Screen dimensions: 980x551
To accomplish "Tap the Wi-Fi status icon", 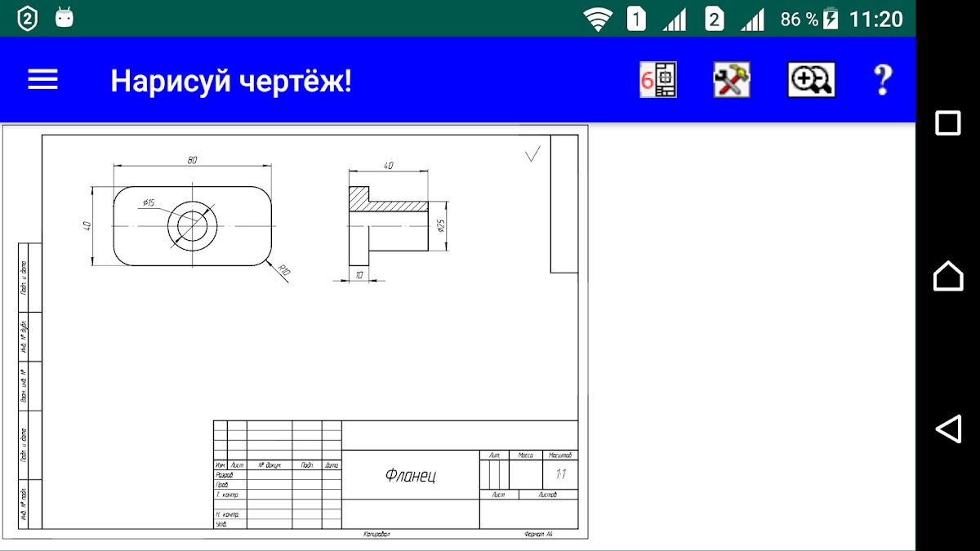I will click(598, 19).
